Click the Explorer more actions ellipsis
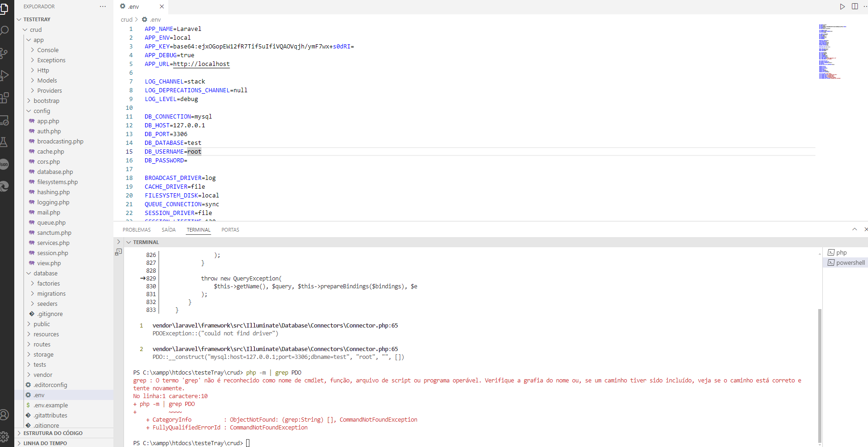Image resolution: width=868 pixels, height=447 pixels. coord(102,6)
